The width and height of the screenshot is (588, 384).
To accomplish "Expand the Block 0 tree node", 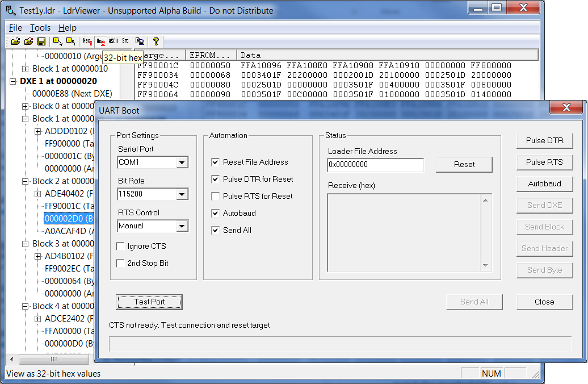I will [x=25, y=106].
